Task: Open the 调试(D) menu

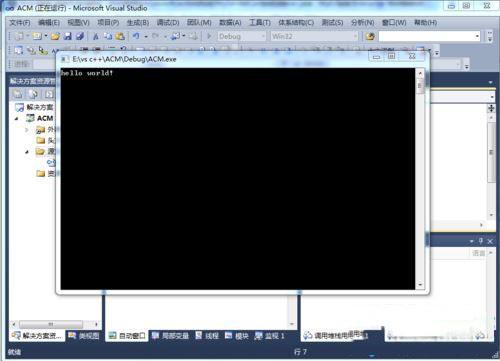Action: (168, 23)
